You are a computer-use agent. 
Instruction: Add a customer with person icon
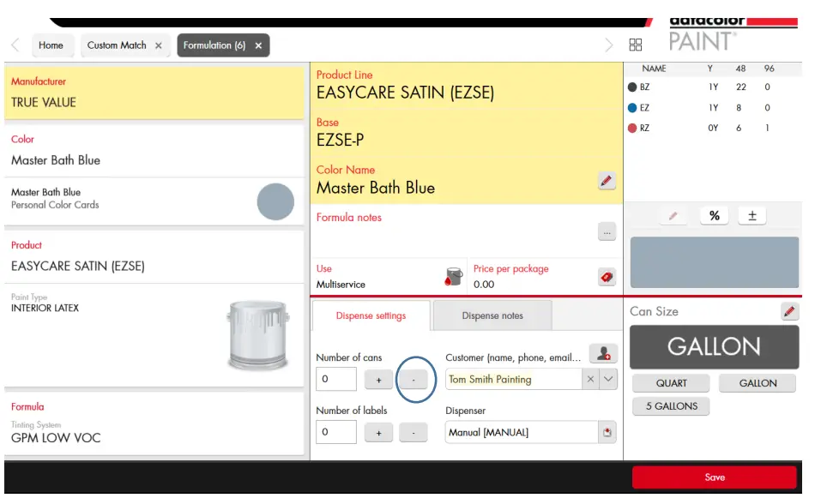(603, 354)
